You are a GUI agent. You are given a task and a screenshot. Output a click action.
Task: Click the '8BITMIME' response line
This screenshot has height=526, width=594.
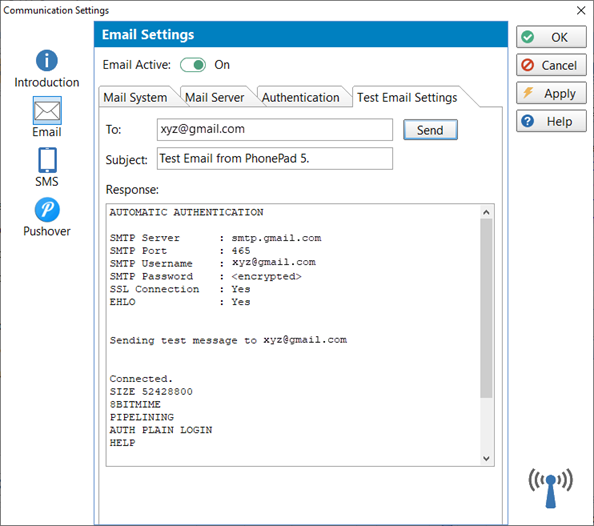[135, 404]
